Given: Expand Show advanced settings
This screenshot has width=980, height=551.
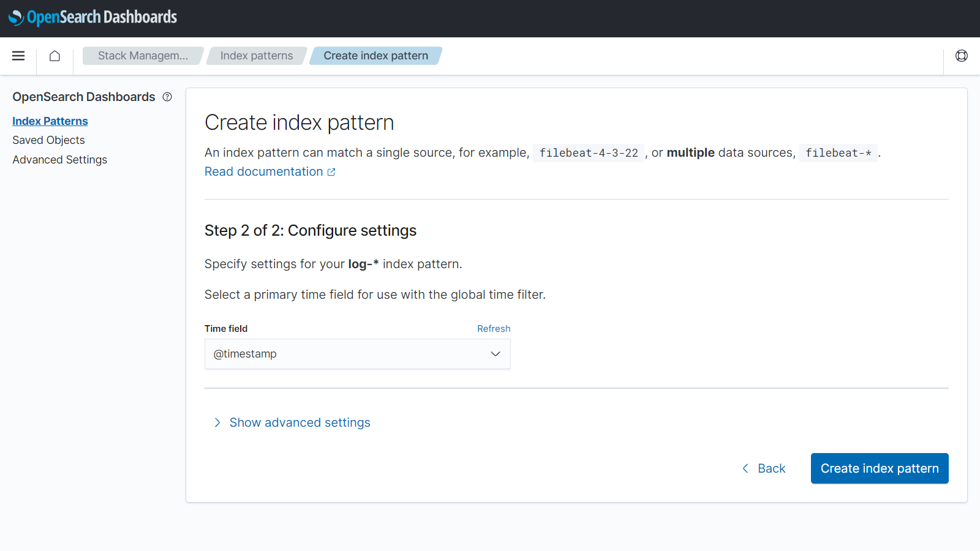Looking at the screenshot, I should 300,422.
